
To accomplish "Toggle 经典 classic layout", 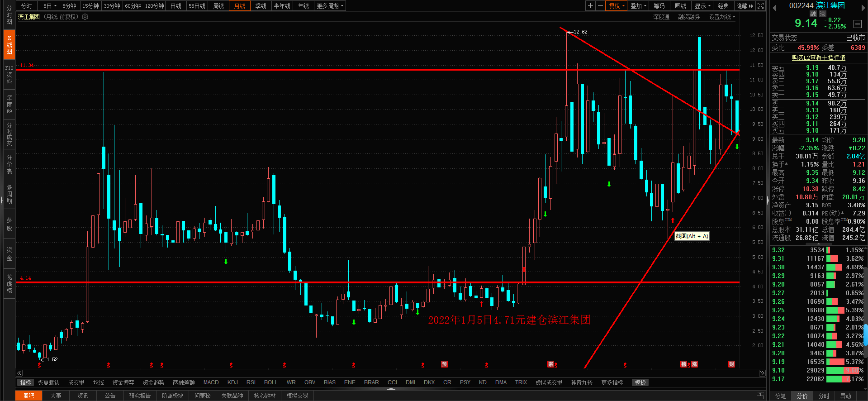I will tap(723, 6).
